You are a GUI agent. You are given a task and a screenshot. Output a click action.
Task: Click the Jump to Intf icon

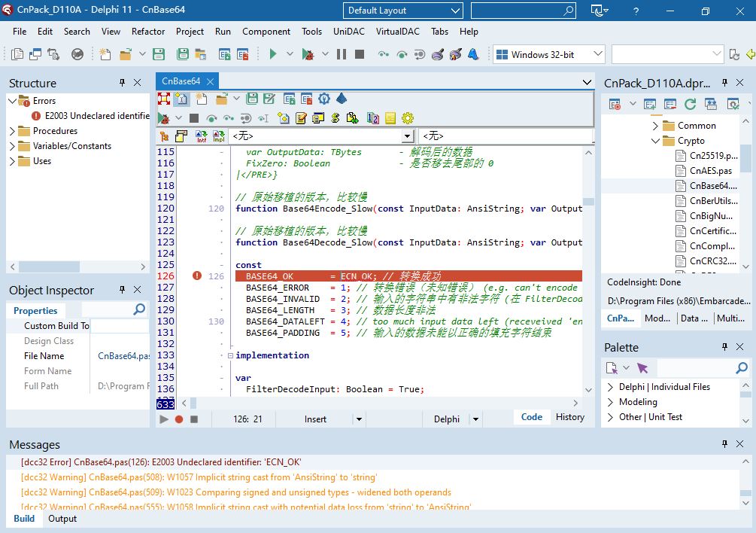[x=202, y=136]
